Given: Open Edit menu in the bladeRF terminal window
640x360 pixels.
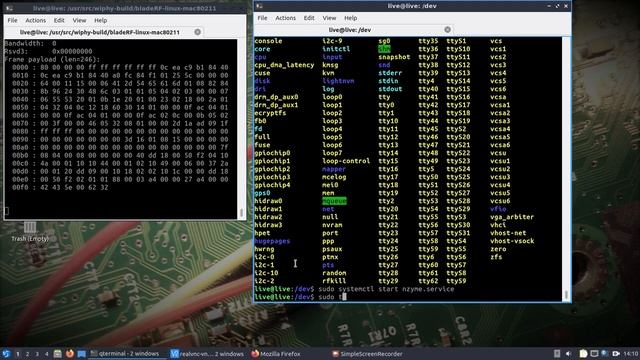Looking at the screenshot, I should click(59, 20).
